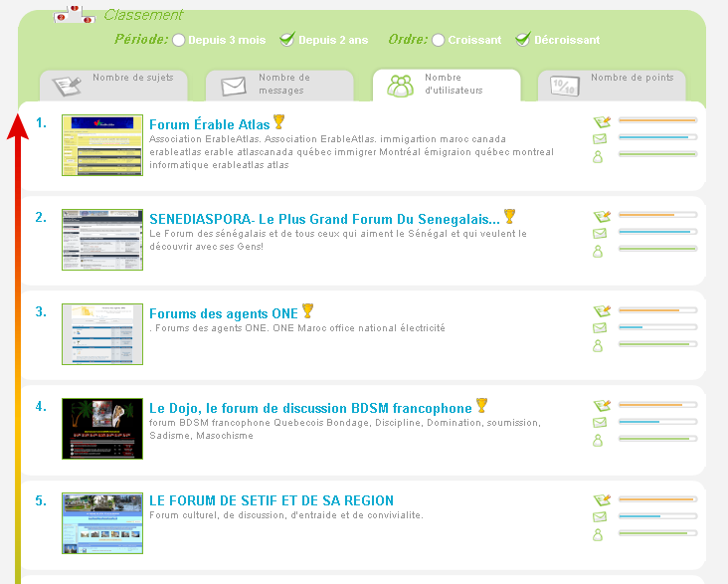Viewport: 728px width, 584px height.
Task: Choose 'Croissant' sort order
Action: (438, 40)
